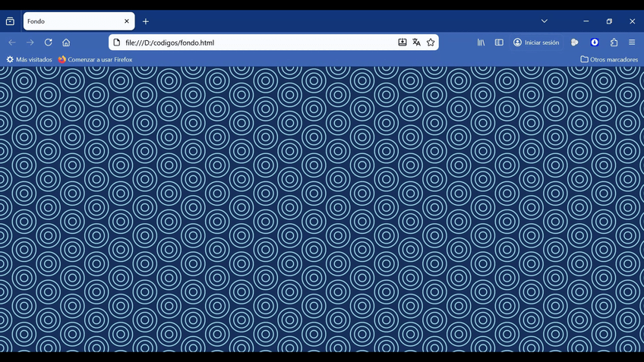The width and height of the screenshot is (644, 362).
Task: Restore down the Firefox window
Action: click(x=609, y=21)
